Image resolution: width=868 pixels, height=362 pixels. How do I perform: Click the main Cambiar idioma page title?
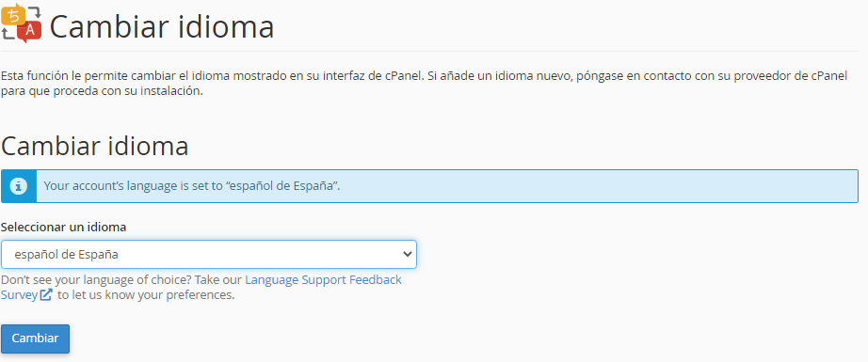point(162,27)
